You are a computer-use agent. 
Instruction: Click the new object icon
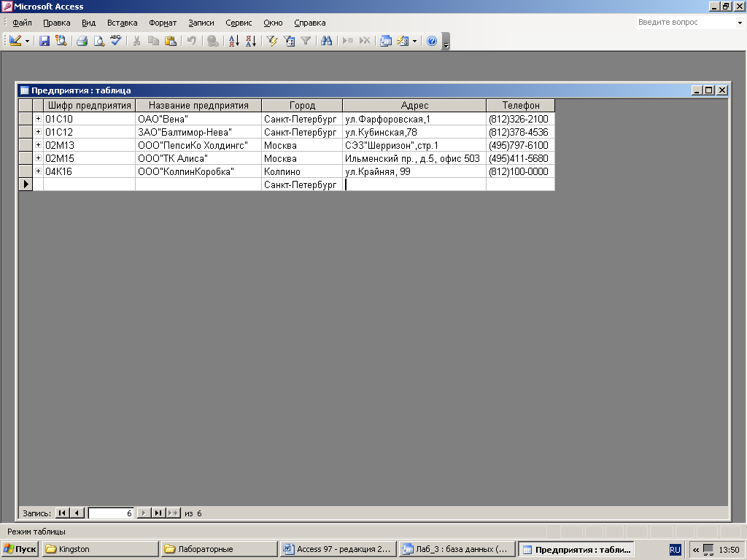[x=403, y=41]
